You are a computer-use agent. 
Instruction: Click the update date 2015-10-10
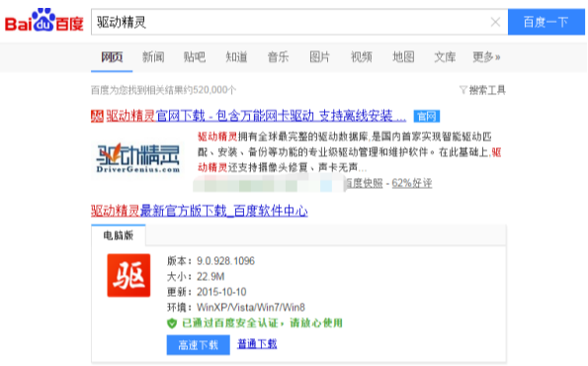click(x=221, y=292)
